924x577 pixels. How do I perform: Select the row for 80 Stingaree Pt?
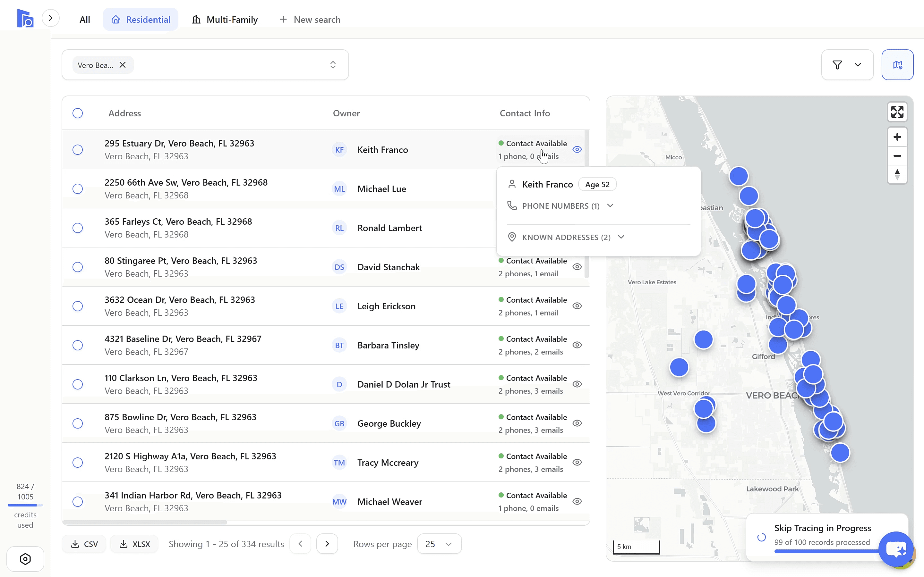[x=78, y=267]
